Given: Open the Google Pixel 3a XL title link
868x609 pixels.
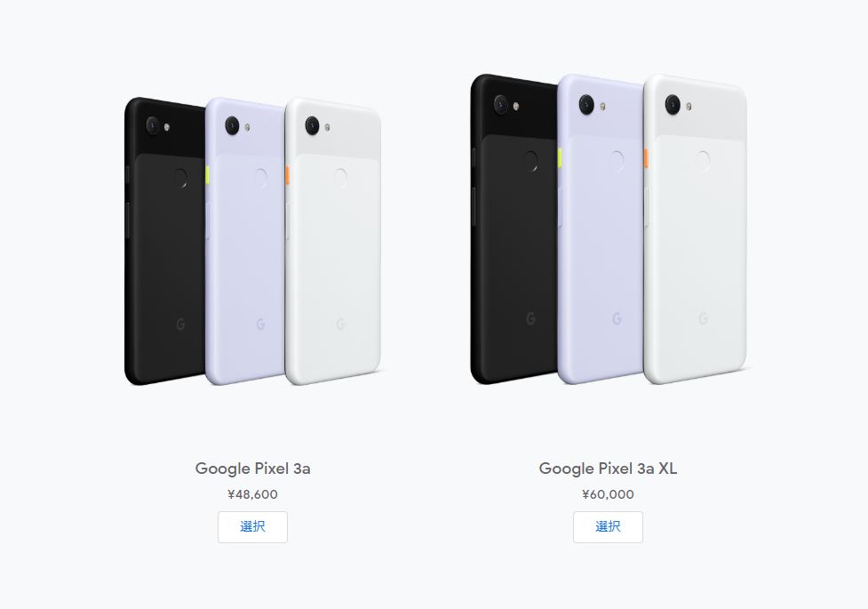Looking at the screenshot, I should [608, 469].
